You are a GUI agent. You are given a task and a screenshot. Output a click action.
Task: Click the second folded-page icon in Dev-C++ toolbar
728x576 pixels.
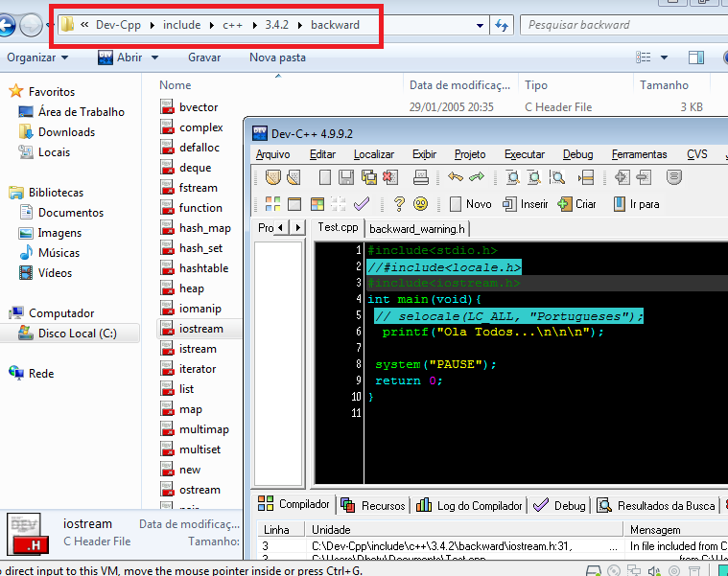(294, 177)
